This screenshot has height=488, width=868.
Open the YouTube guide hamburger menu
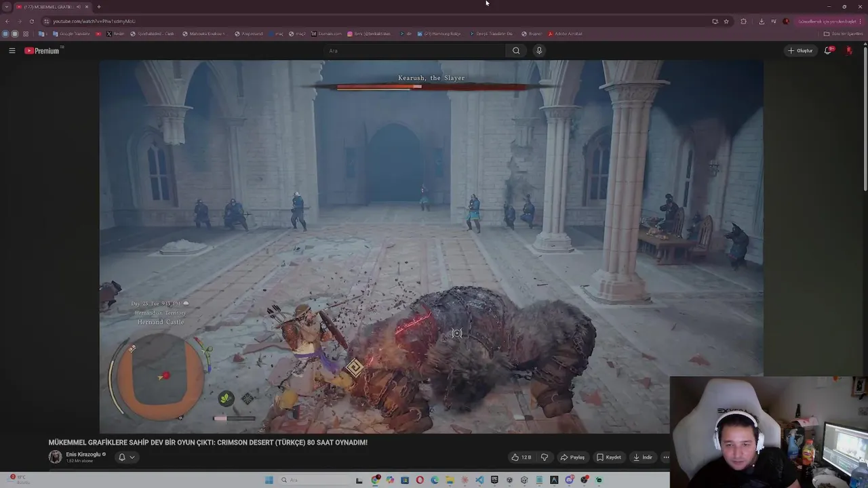pyautogui.click(x=12, y=50)
